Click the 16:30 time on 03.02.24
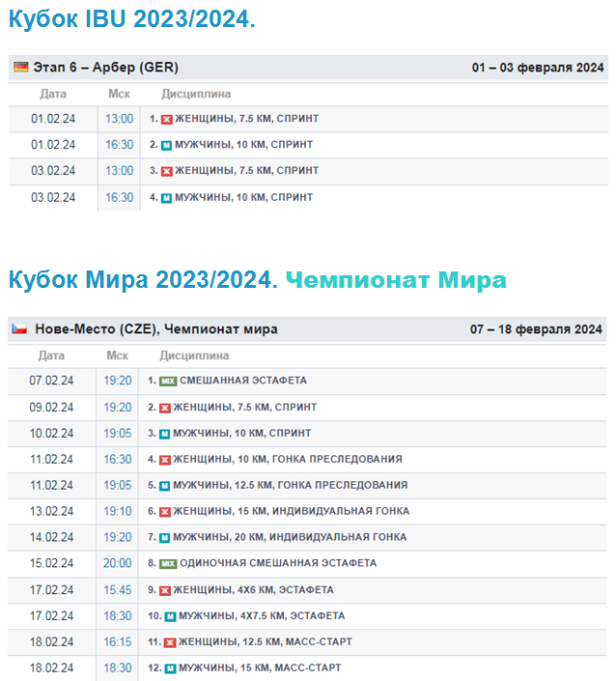 click(120, 198)
